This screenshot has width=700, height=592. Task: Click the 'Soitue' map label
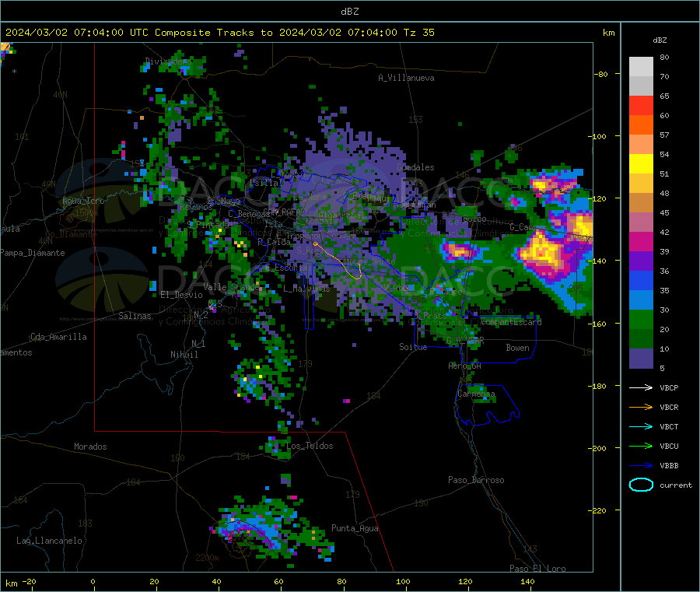pos(413,347)
